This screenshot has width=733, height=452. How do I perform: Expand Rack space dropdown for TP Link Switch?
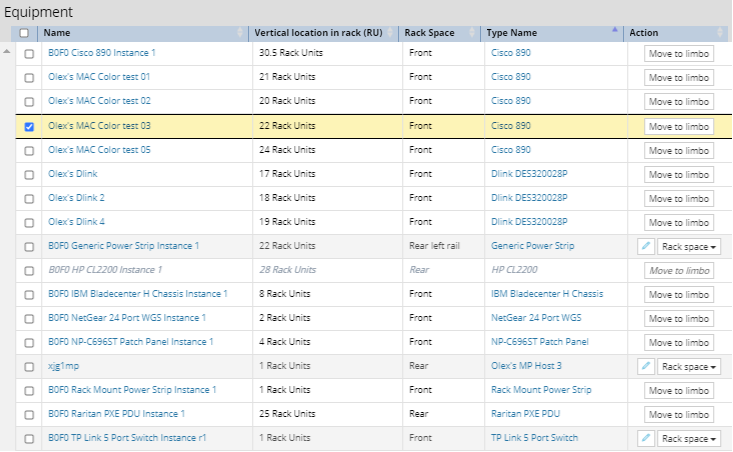(689, 439)
